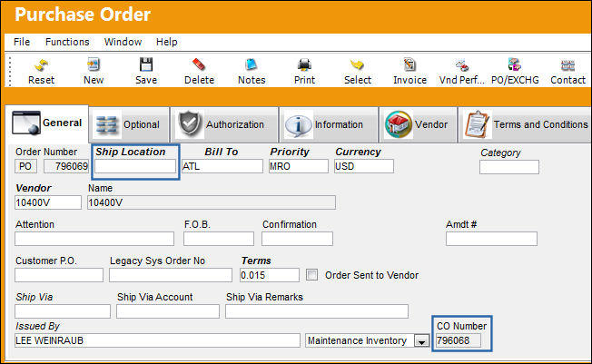Click the Ship Location label

click(x=130, y=152)
